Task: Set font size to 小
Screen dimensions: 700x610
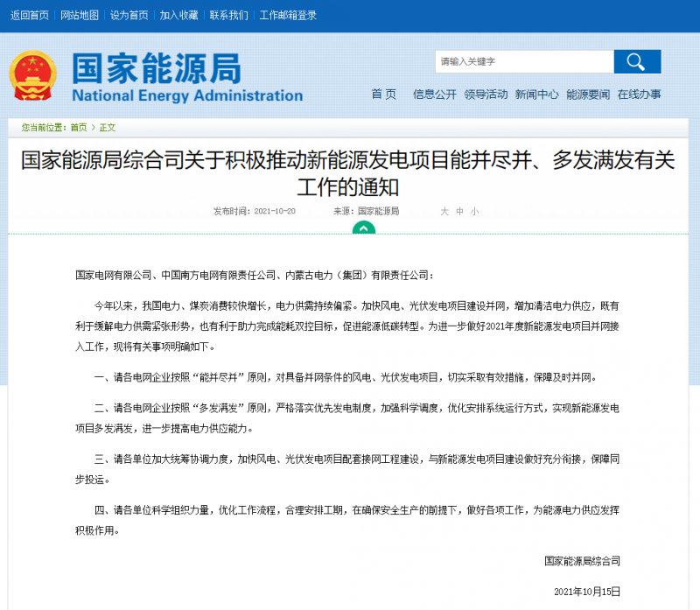Action: pyautogui.click(x=474, y=212)
